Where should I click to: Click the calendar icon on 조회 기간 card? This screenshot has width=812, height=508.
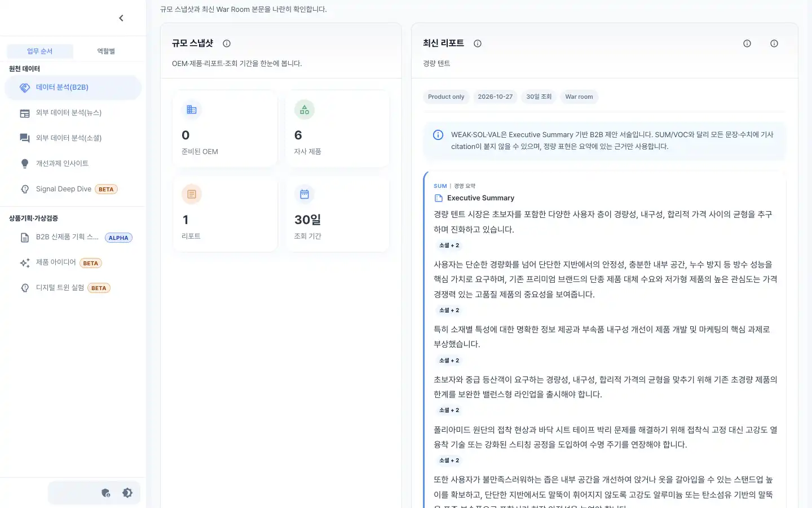click(304, 194)
